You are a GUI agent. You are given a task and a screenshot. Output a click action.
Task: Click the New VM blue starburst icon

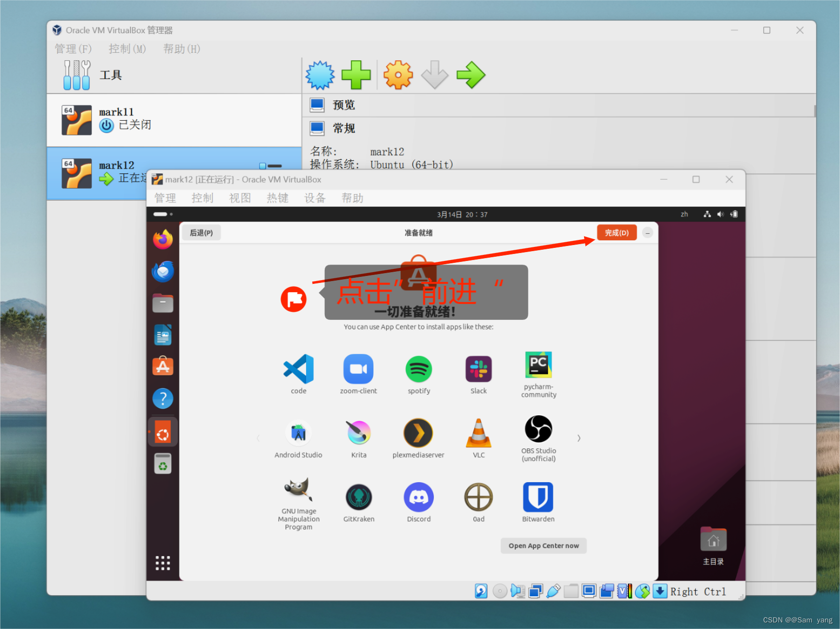[320, 75]
